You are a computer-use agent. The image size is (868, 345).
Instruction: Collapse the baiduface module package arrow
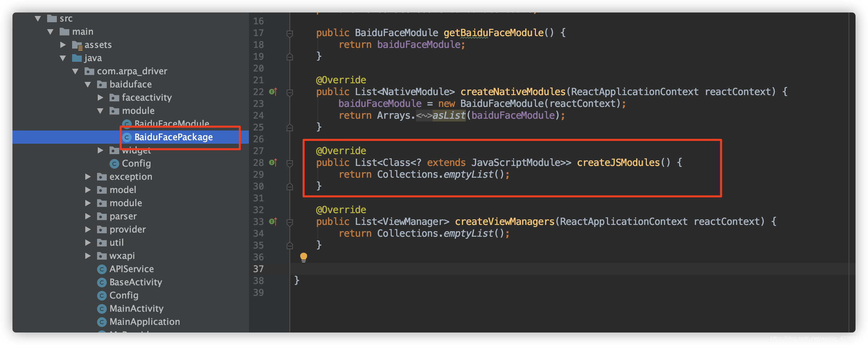click(101, 111)
